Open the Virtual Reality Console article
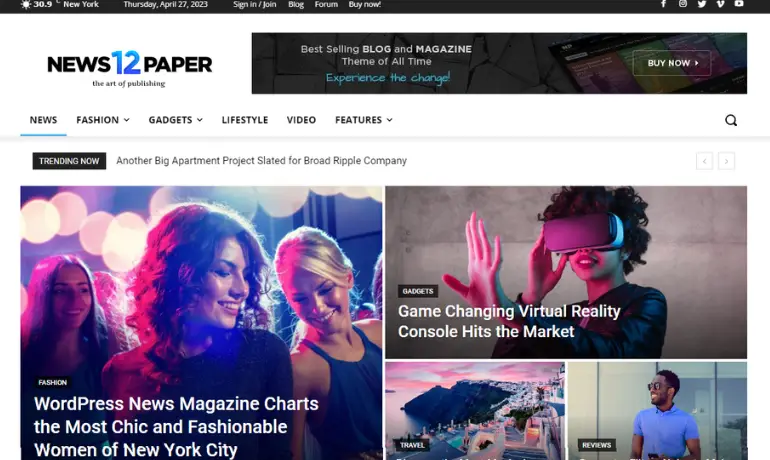770x460 pixels. click(x=509, y=321)
